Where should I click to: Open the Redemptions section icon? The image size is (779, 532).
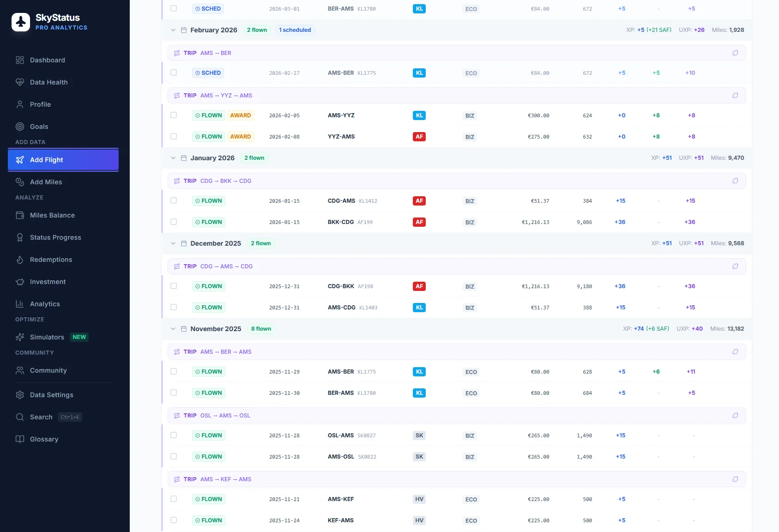click(x=20, y=260)
